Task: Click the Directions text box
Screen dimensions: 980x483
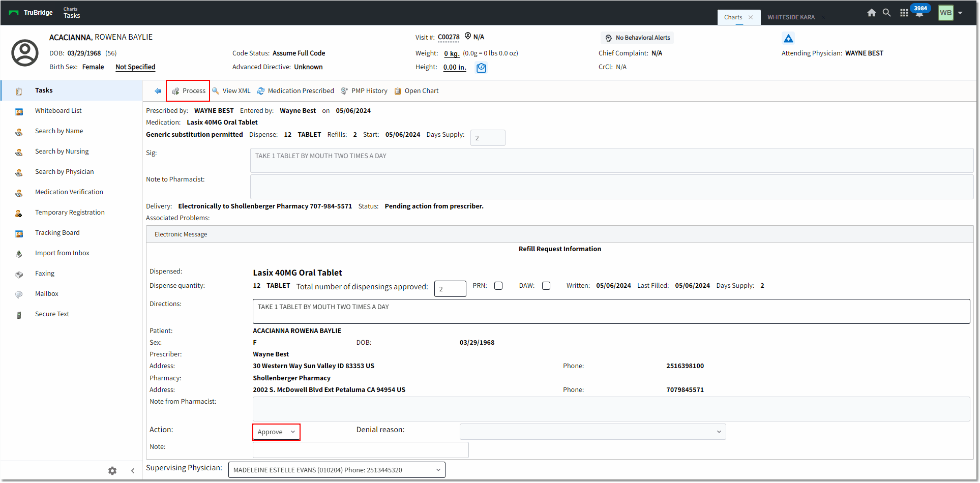Action: pos(611,311)
